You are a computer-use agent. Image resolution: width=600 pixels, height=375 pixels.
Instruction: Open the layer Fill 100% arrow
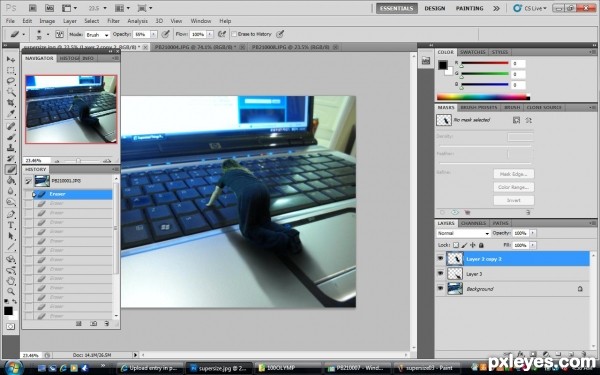pos(532,245)
